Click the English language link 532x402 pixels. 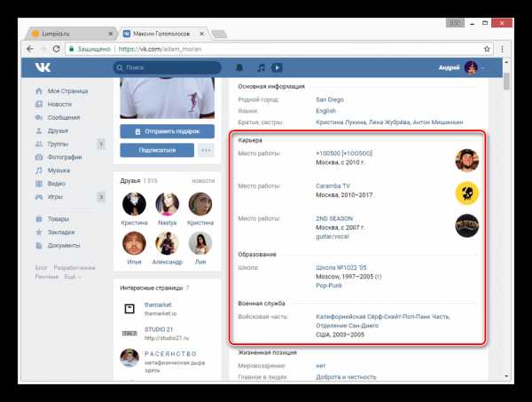click(325, 111)
